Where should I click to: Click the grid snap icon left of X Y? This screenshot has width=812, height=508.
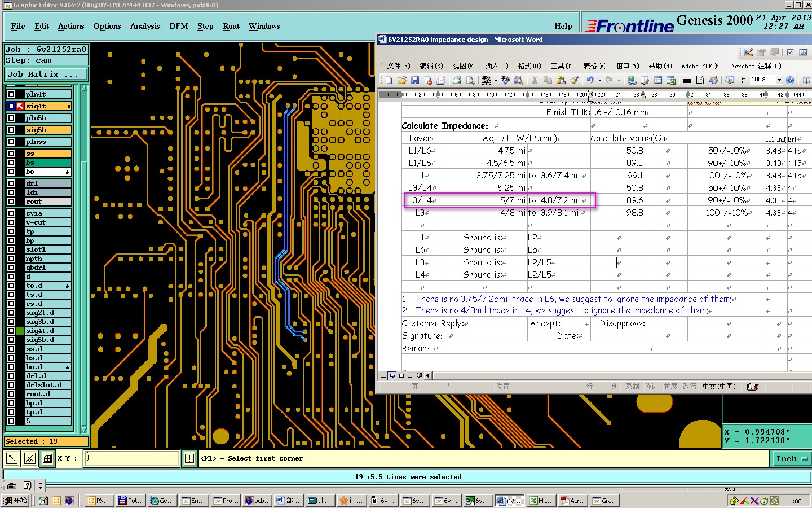47,458
